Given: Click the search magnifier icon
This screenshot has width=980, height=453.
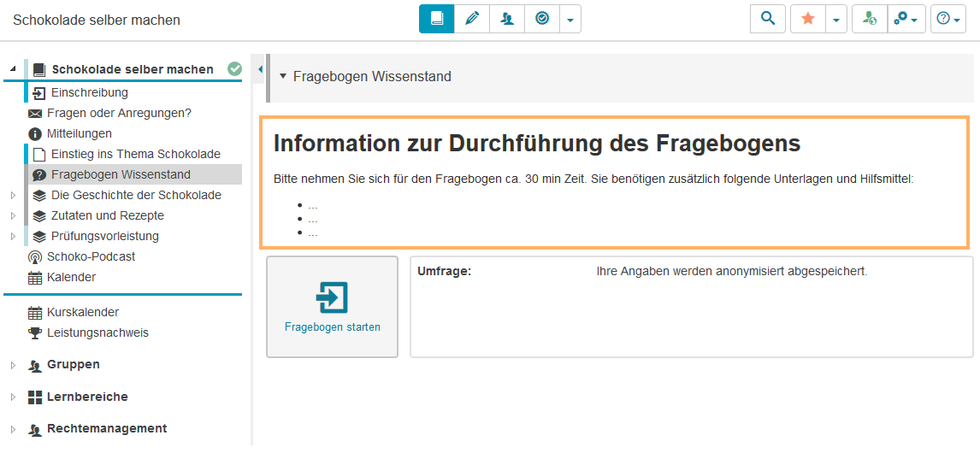Looking at the screenshot, I should click(768, 19).
